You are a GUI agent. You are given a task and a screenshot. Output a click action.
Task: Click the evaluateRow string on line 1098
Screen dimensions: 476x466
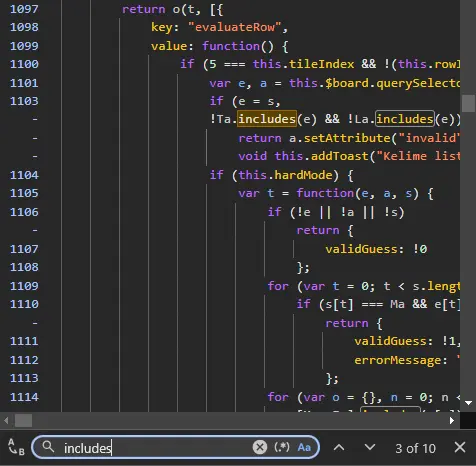pyautogui.click(x=235, y=27)
